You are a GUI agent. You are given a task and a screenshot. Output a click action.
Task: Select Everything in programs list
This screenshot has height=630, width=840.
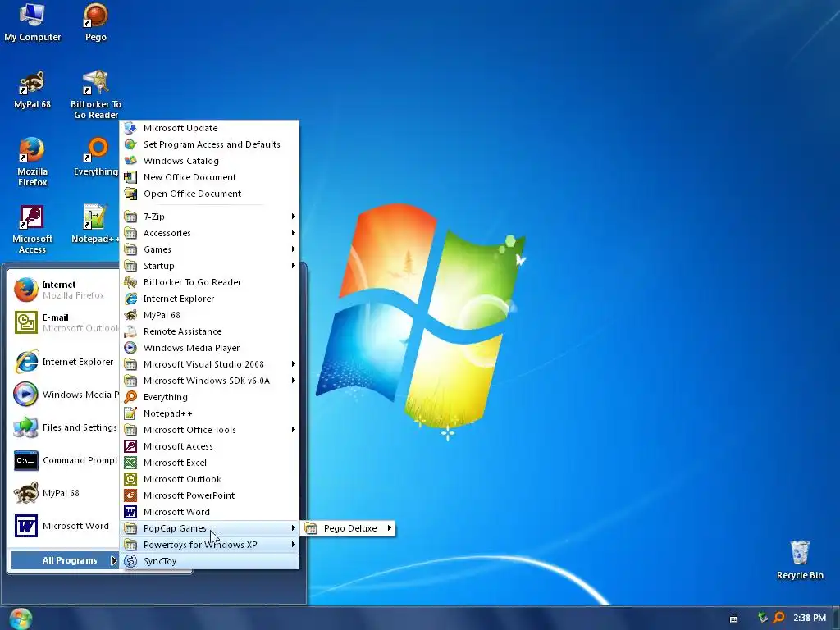point(209,397)
